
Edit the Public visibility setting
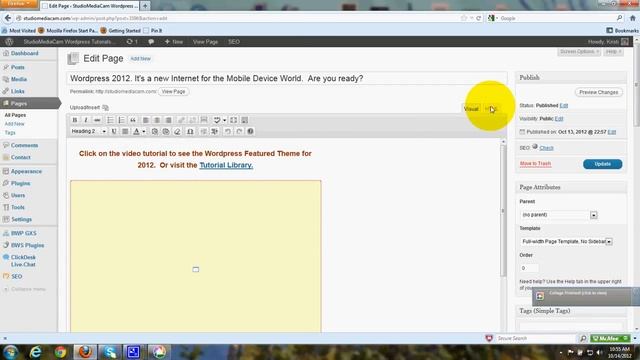(559, 119)
